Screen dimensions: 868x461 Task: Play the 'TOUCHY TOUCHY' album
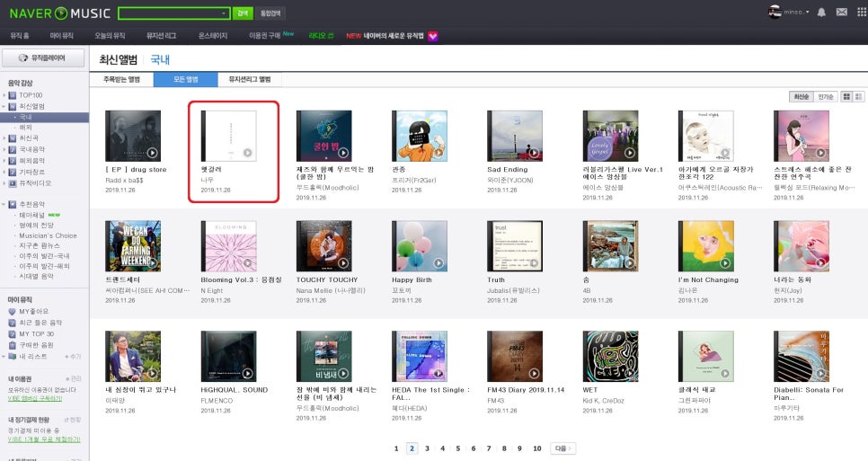click(342, 263)
